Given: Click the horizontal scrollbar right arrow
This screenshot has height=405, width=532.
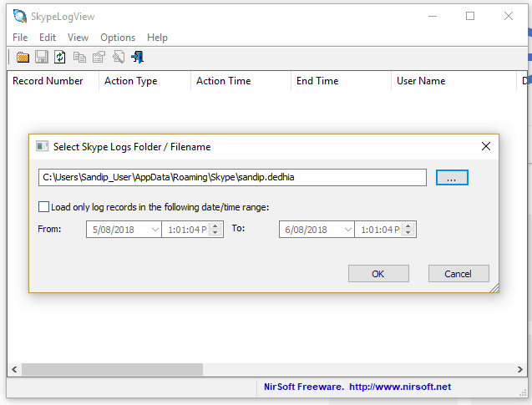Looking at the screenshot, I should coord(519,369).
